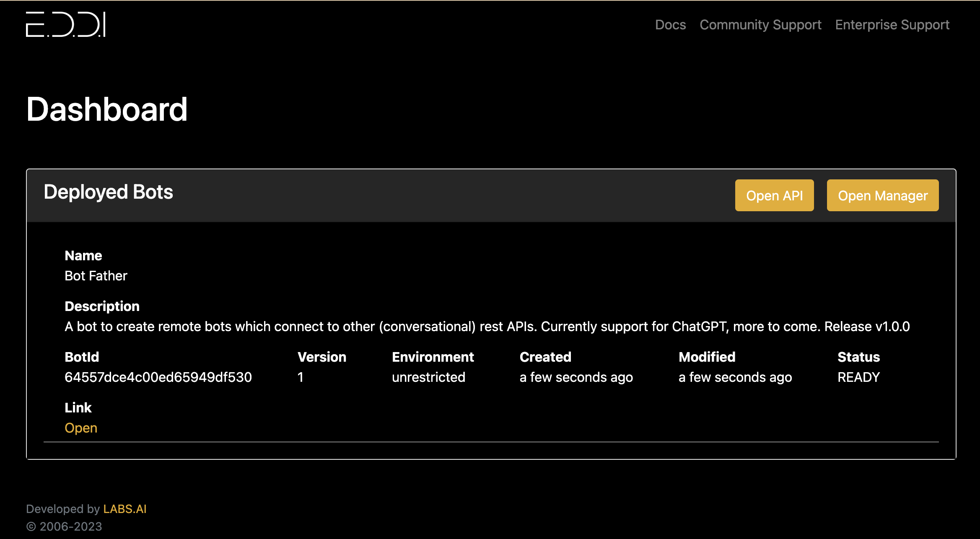Click the bot description text
This screenshot has height=539, width=980.
(487, 327)
